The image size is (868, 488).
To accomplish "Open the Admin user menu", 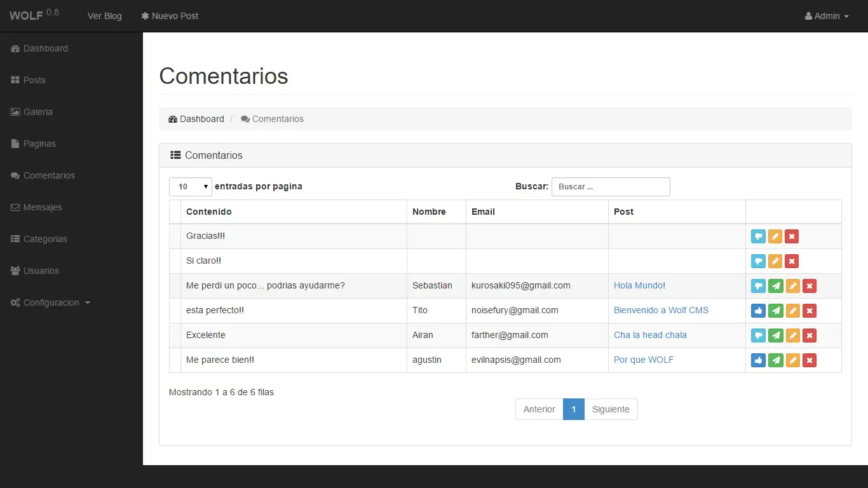I will pos(827,16).
